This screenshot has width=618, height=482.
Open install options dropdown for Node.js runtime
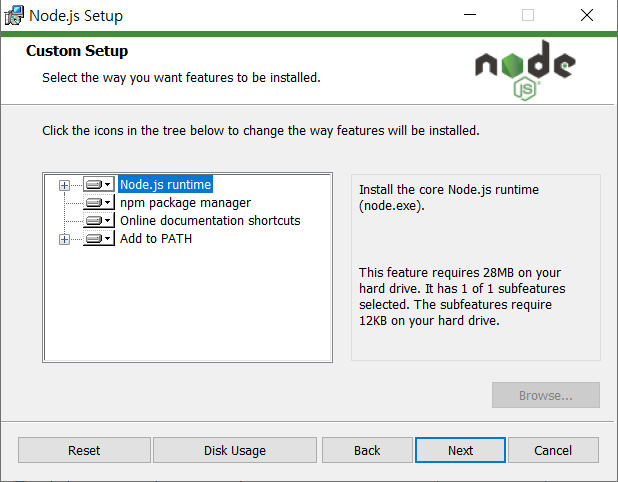tap(99, 184)
